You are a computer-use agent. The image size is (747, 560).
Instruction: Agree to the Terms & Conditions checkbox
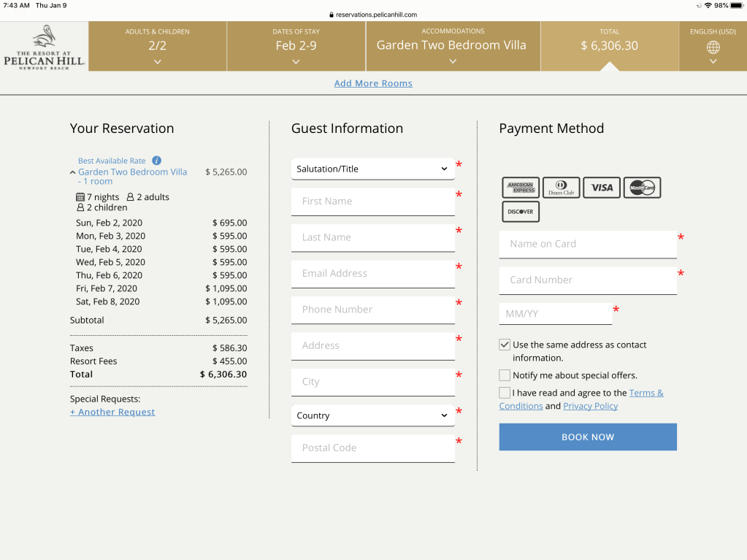[x=505, y=393]
